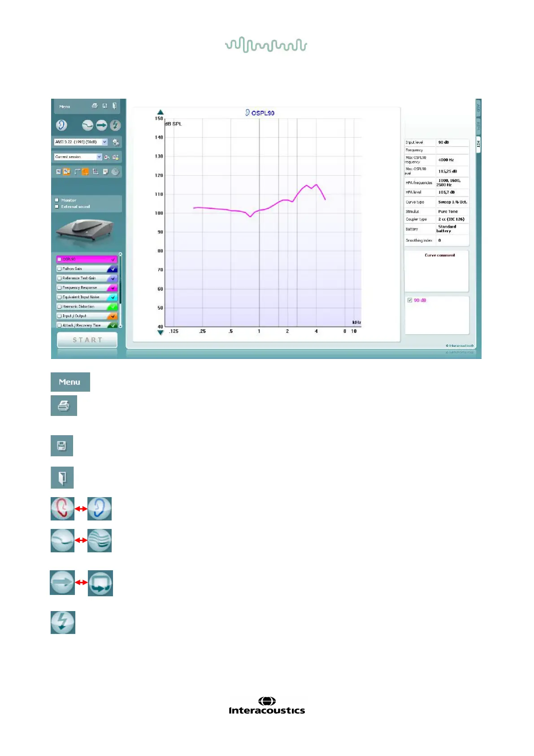Click the Input level value "90 dB"

[443, 142]
